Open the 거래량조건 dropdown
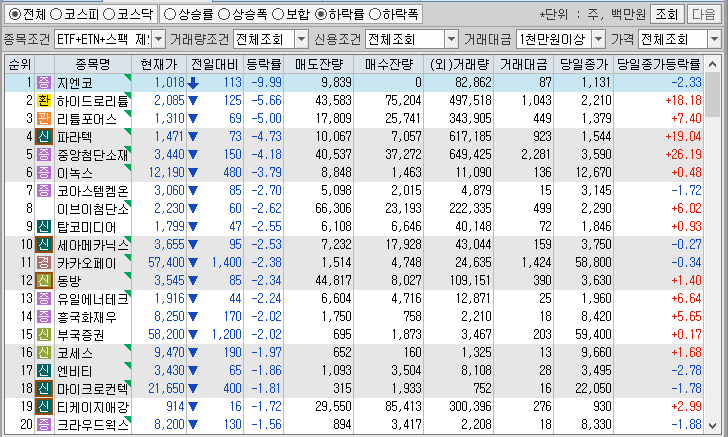The height and width of the screenshot is (437, 728). tap(301, 39)
